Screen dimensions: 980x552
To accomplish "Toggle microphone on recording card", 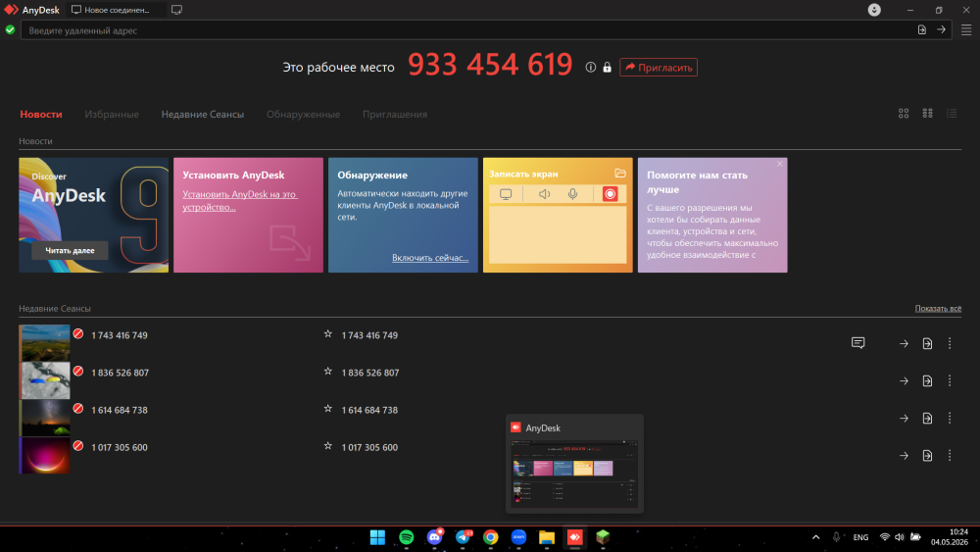I will point(572,194).
